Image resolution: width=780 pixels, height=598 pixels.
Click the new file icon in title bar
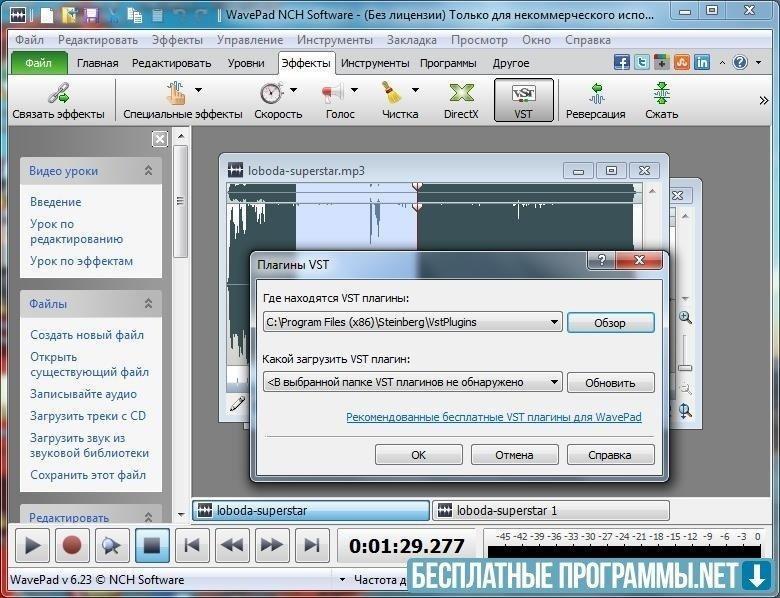pos(47,15)
